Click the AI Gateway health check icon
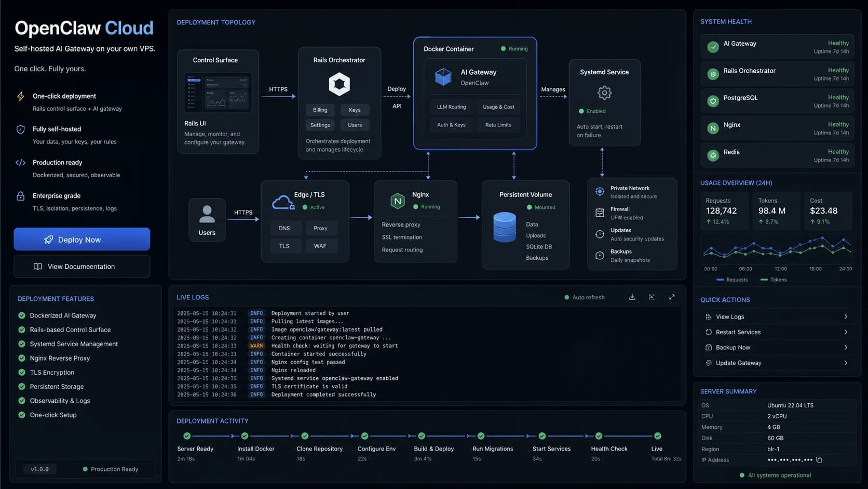The image size is (868, 489). pyautogui.click(x=713, y=47)
